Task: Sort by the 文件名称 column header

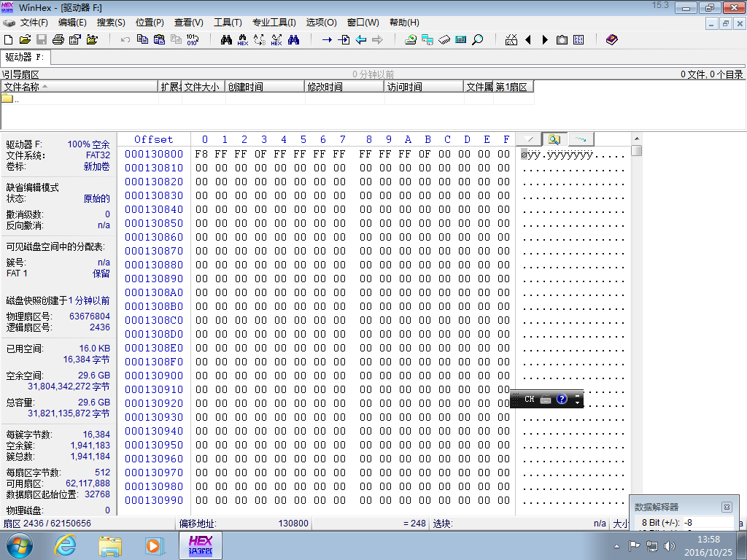Action: [x=79, y=87]
